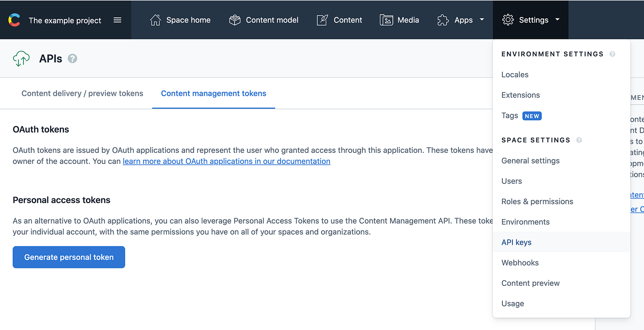The height and width of the screenshot is (330, 644).
Task: Collapse the Settings dropdown arrow
Action: point(557,20)
